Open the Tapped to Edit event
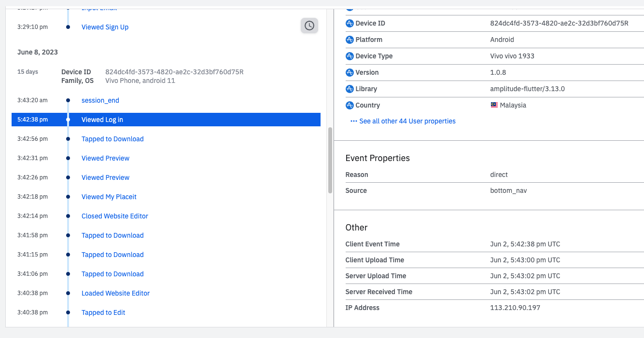This screenshot has width=644, height=338. point(103,312)
